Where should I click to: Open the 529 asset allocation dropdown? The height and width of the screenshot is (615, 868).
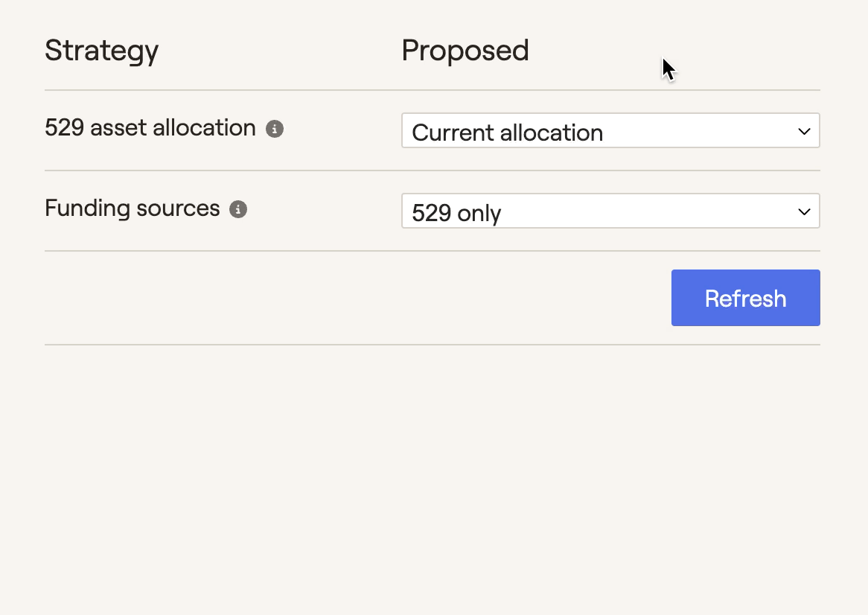tap(610, 131)
